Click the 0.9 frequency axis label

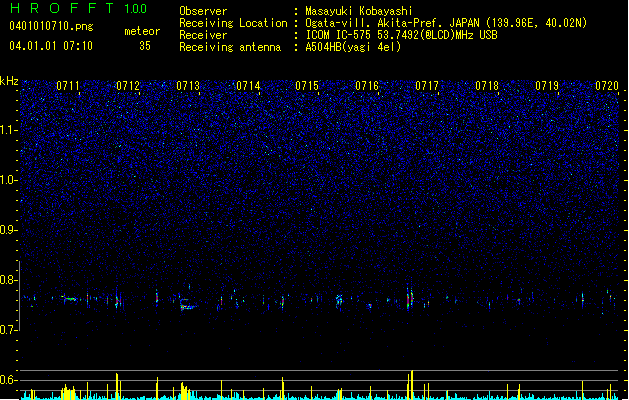click(9, 230)
